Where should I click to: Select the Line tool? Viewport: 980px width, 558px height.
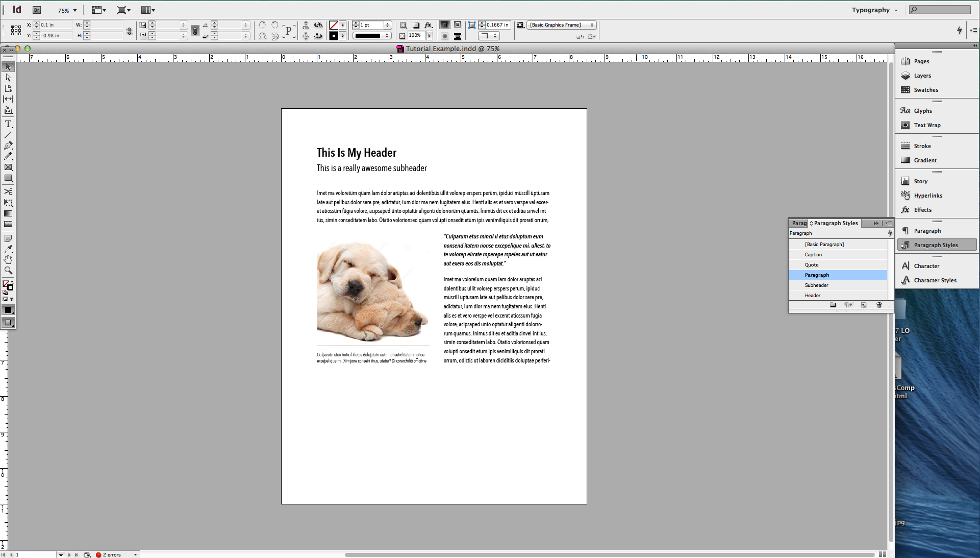click(8, 135)
